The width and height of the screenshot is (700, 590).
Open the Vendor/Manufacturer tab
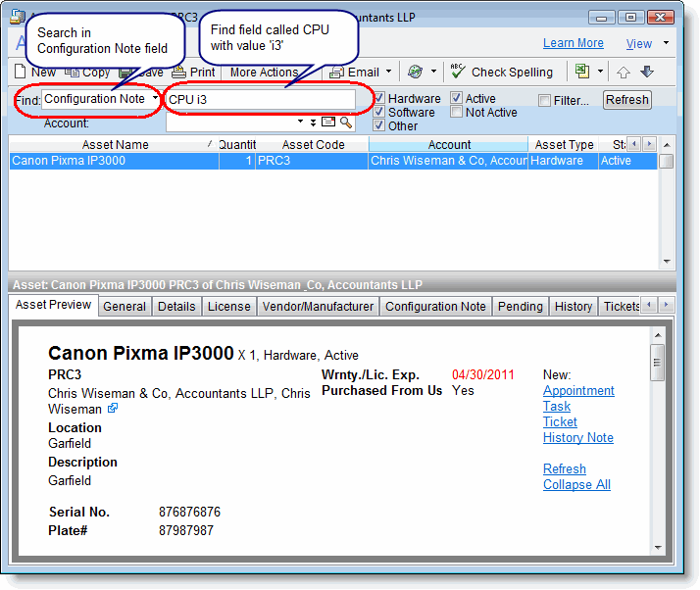(318, 307)
